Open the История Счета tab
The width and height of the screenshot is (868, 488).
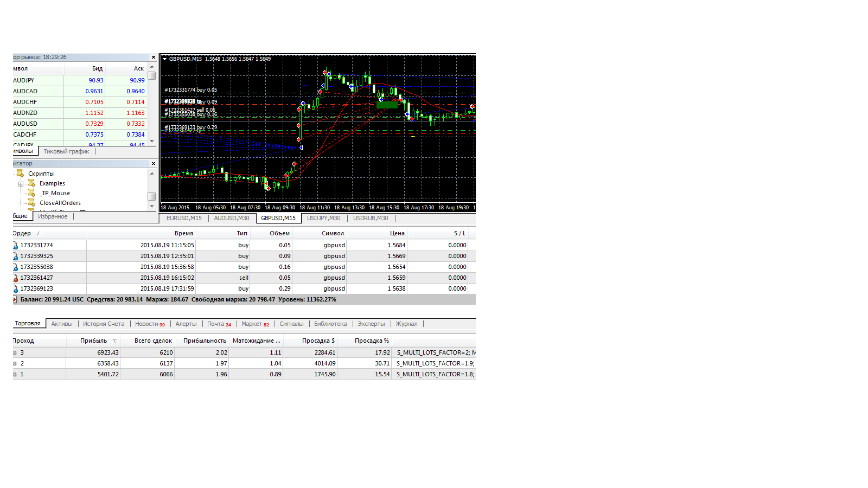pos(104,324)
